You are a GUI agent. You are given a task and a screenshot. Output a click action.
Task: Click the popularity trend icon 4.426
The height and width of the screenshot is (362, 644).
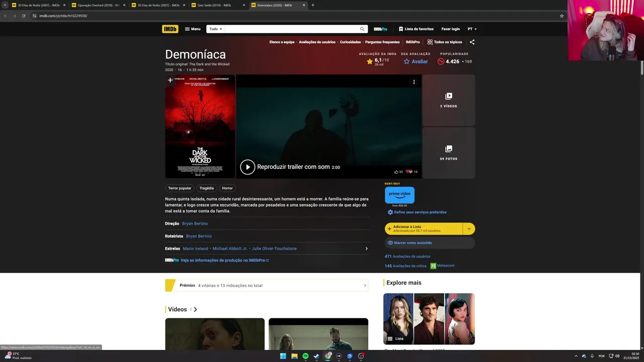tap(441, 61)
